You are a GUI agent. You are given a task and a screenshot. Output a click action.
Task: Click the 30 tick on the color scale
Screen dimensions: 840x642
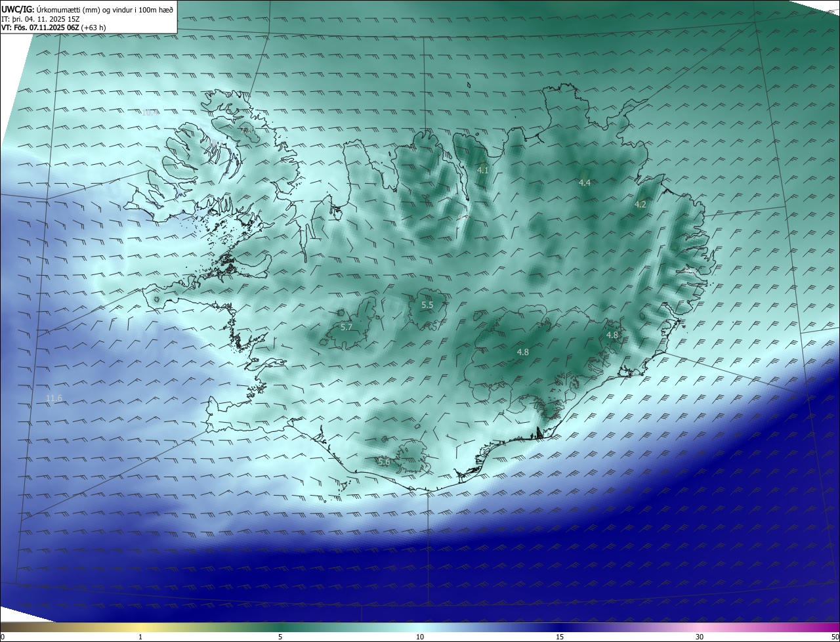click(x=700, y=637)
